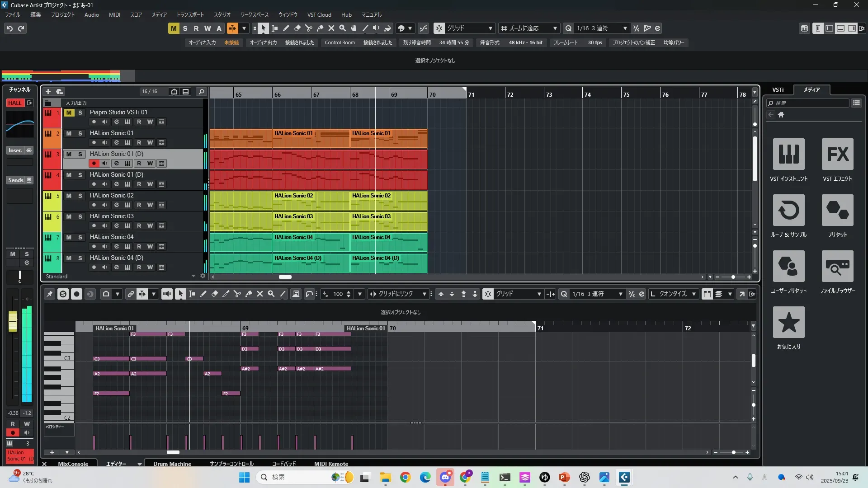Switch to the MixConsole tab

pyautogui.click(x=73, y=464)
